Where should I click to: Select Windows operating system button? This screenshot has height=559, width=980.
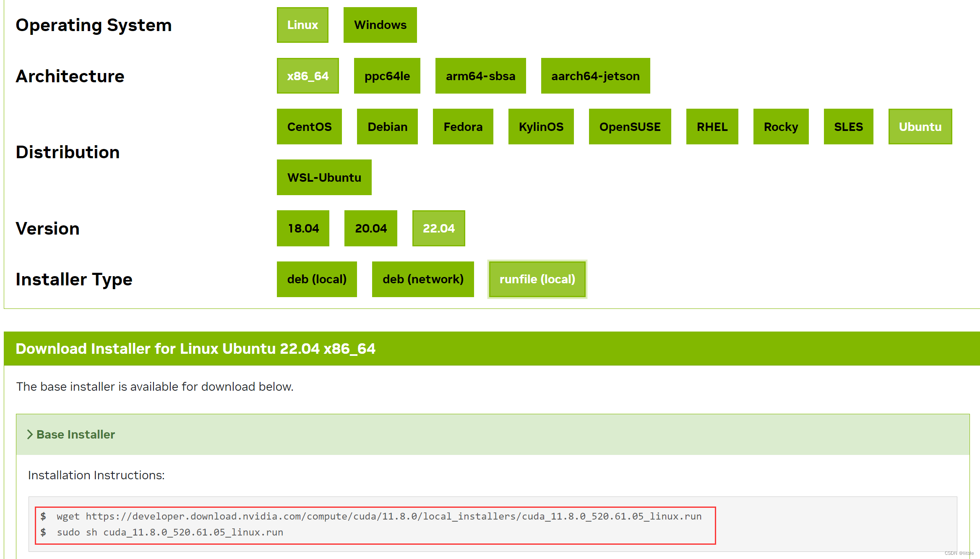pos(378,26)
